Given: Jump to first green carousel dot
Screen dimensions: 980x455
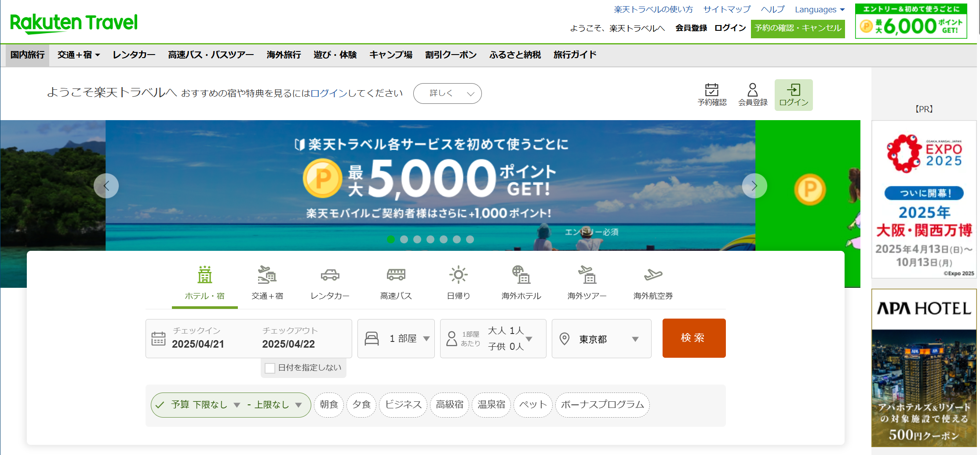Looking at the screenshot, I should pyautogui.click(x=391, y=239).
